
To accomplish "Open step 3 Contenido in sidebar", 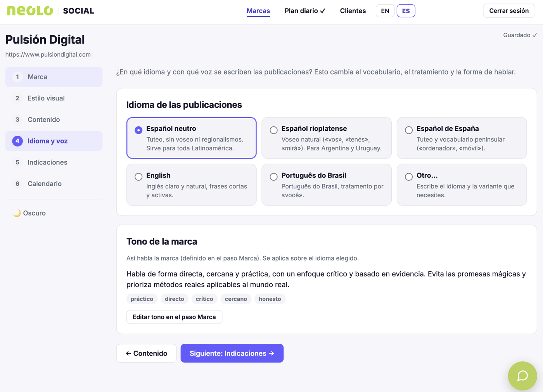I will click(x=54, y=119).
